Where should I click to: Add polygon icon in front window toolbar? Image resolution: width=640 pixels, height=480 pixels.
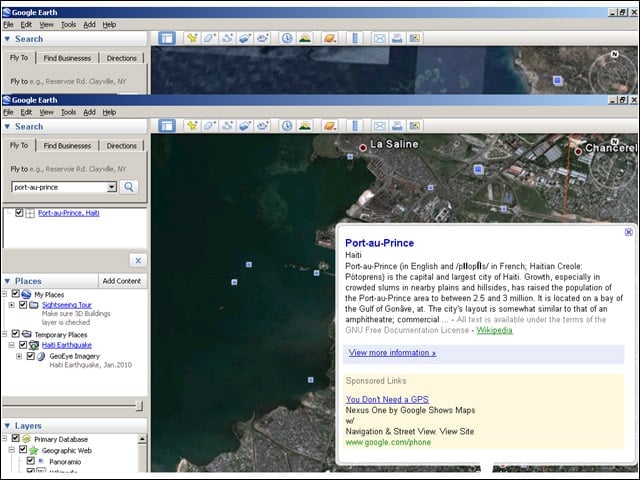209,126
